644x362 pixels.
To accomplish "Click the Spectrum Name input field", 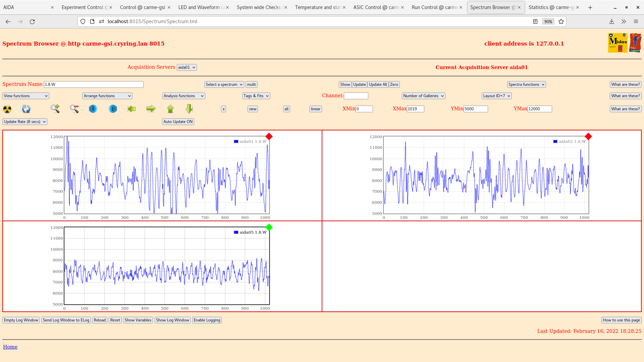I will click(94, 84).
